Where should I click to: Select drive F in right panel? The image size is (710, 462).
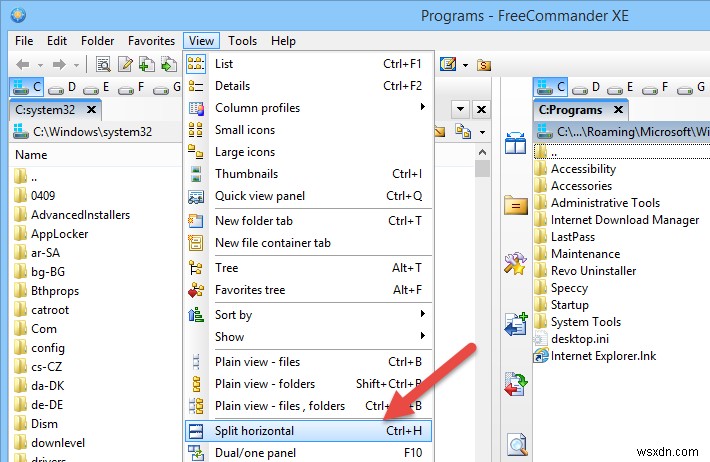coord(655,87)
